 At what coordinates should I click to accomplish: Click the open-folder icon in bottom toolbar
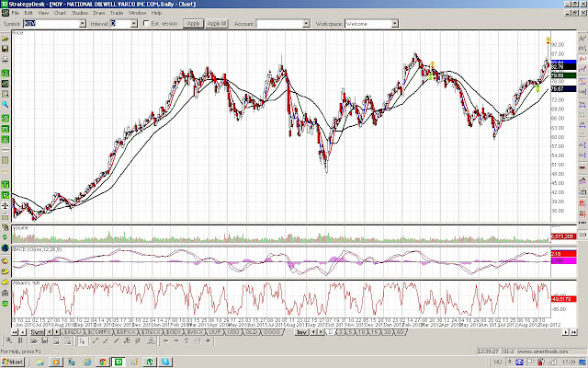click(x=34, y=340)
